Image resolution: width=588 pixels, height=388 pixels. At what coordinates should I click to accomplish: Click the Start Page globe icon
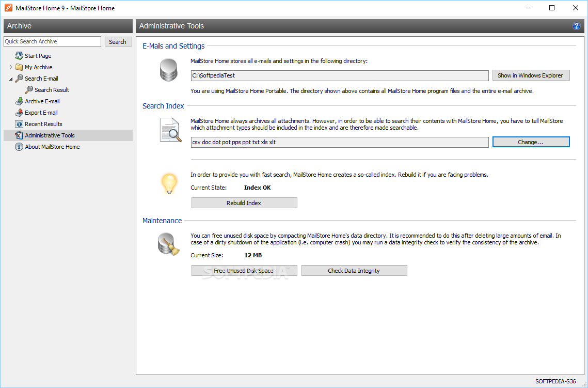(x=19, y=55)
